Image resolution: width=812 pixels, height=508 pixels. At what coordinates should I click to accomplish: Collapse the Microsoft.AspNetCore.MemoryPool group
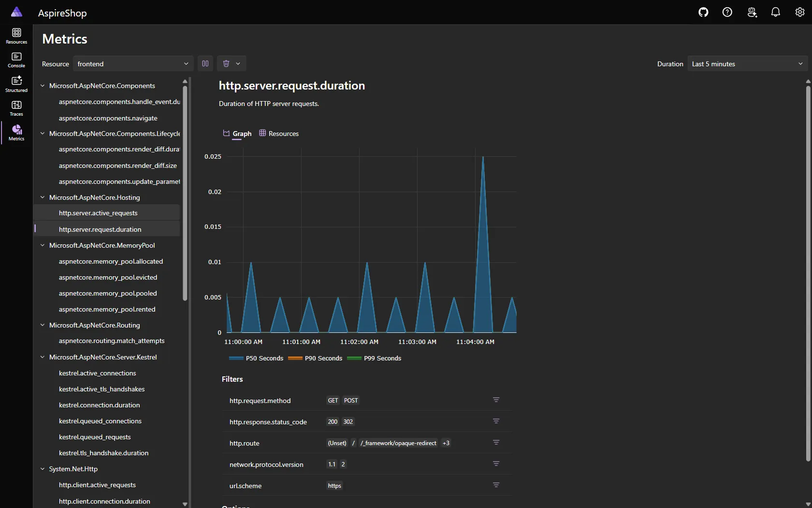tap(43, 245)
